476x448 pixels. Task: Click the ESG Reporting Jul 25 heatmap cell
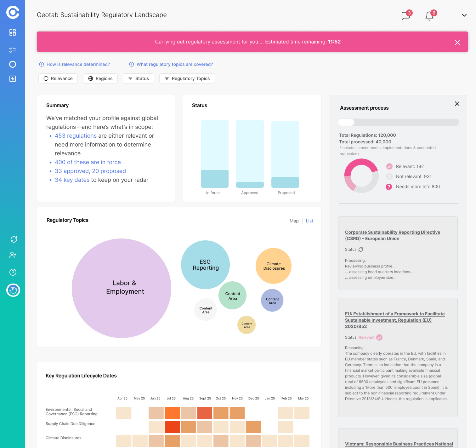pos(172,413)
